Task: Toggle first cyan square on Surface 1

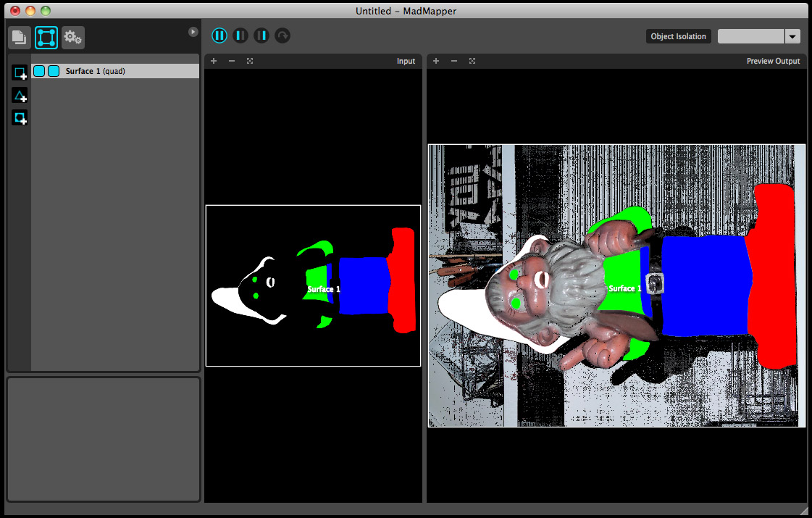Action: click(39, 71)
